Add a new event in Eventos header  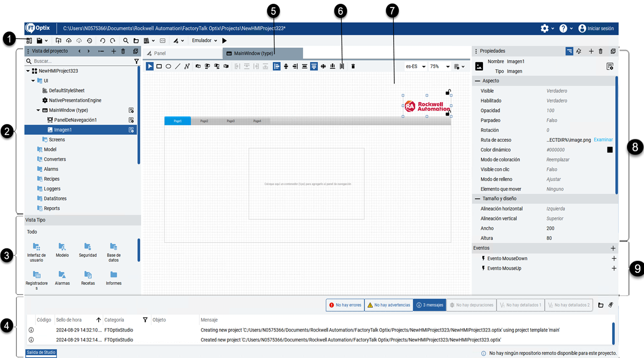pos(613,248)
